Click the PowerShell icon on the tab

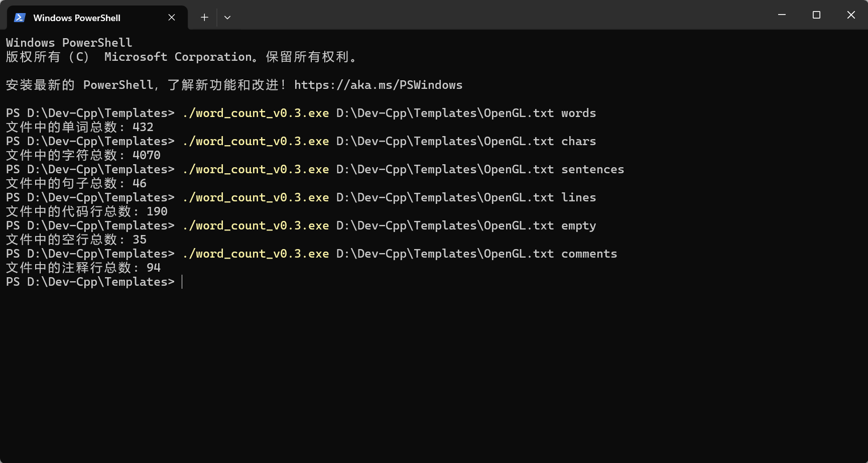[x=20, y=18]
